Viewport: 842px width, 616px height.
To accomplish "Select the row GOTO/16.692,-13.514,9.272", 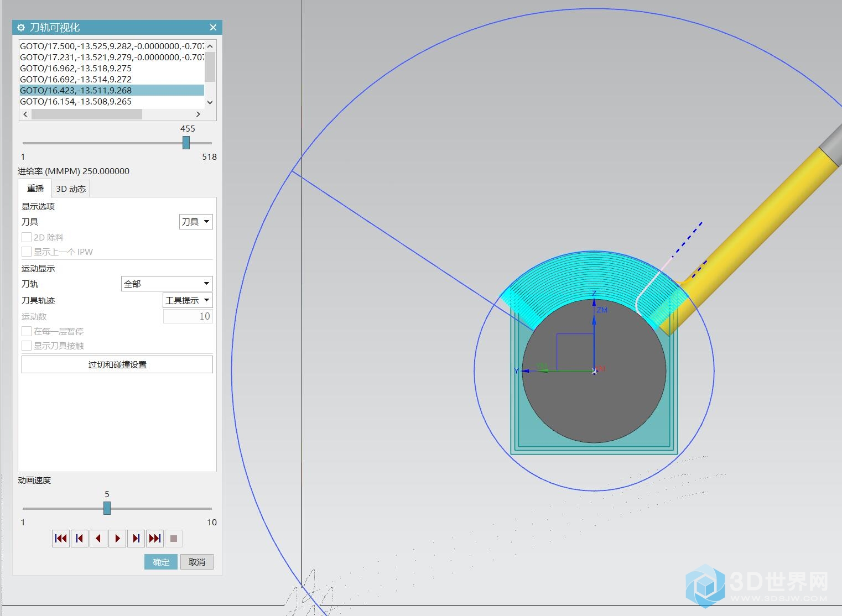I will click(x=112, y=79).
